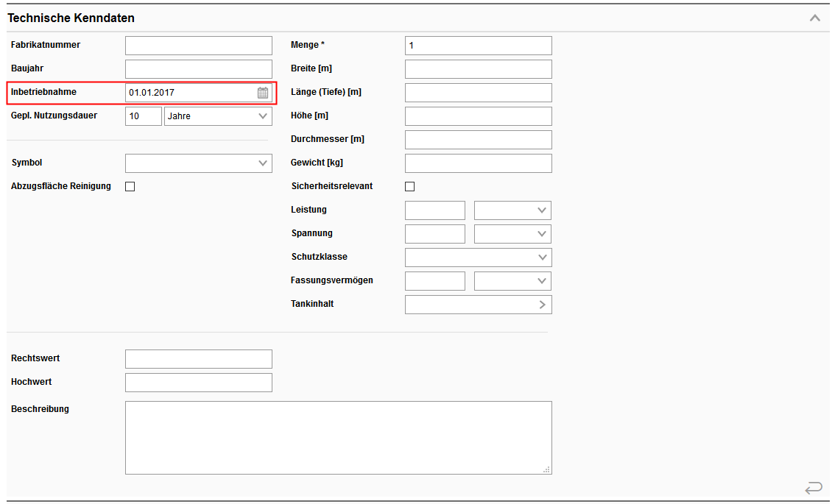
Task: Open the Tankinhalt selection arrow
Action: pos(542,305)
